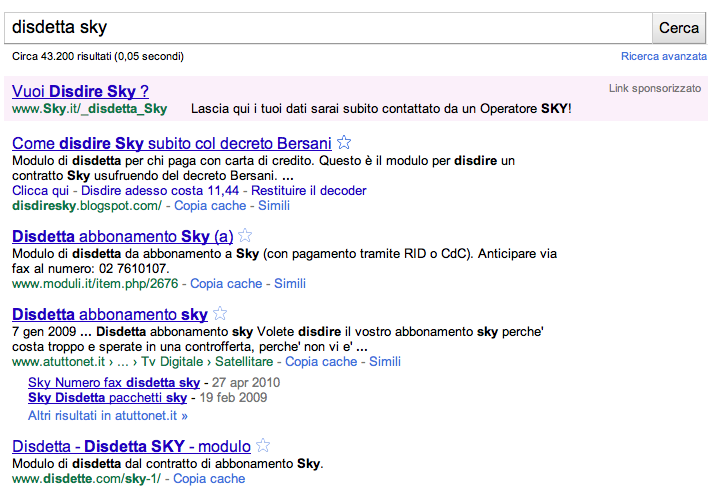728x491 pixels.
Task: Open "Come disdire Sky subito col decreto Bersani"
Action: tap(170, 143)
